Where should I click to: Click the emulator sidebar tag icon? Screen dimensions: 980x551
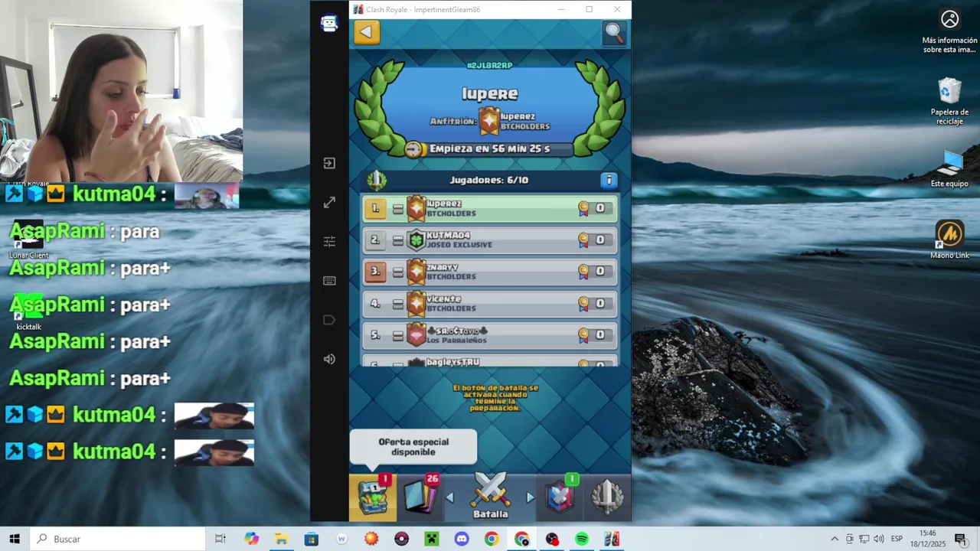329,320
